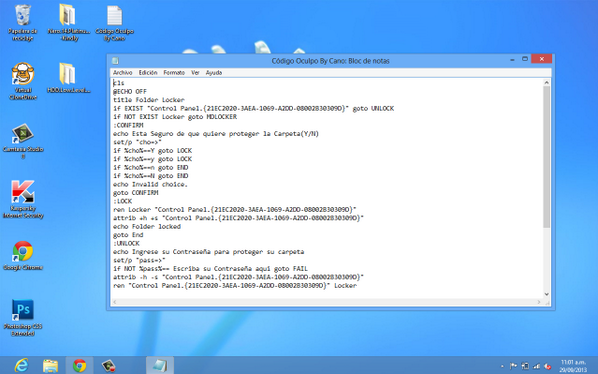Viewport: 598px width, 374px height.
Task: Open the Ayuda menu
Action: coord(214,72)
